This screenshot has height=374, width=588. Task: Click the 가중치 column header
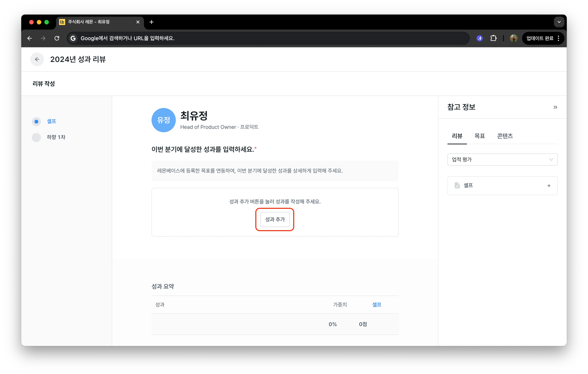pyautogui.click(x=340, y=305)
